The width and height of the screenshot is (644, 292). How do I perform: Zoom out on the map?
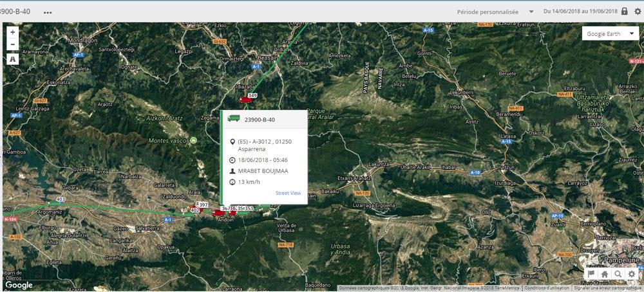[x=13, y=44]
